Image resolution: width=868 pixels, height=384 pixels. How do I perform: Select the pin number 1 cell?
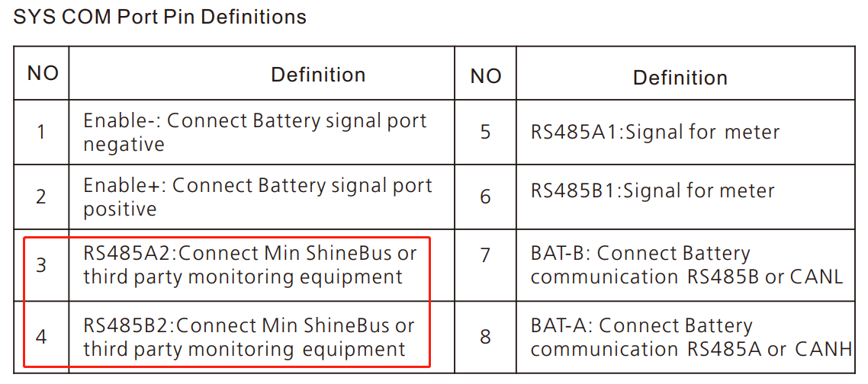(x=41, y=132)
